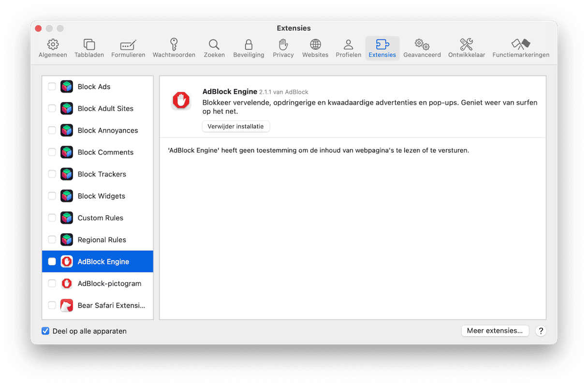Open Ontwikkelaar tools pane
Viewport: 588px width, 385px height.
[x=466, y=45]
